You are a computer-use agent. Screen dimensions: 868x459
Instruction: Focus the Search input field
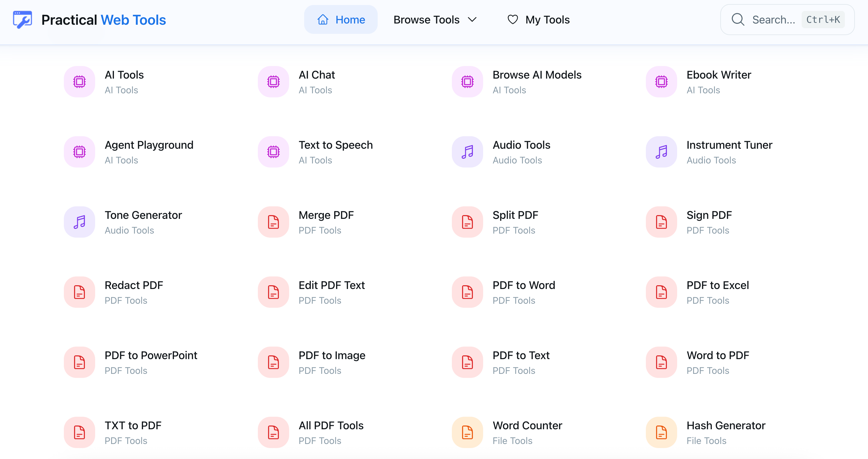coord(773,19)
